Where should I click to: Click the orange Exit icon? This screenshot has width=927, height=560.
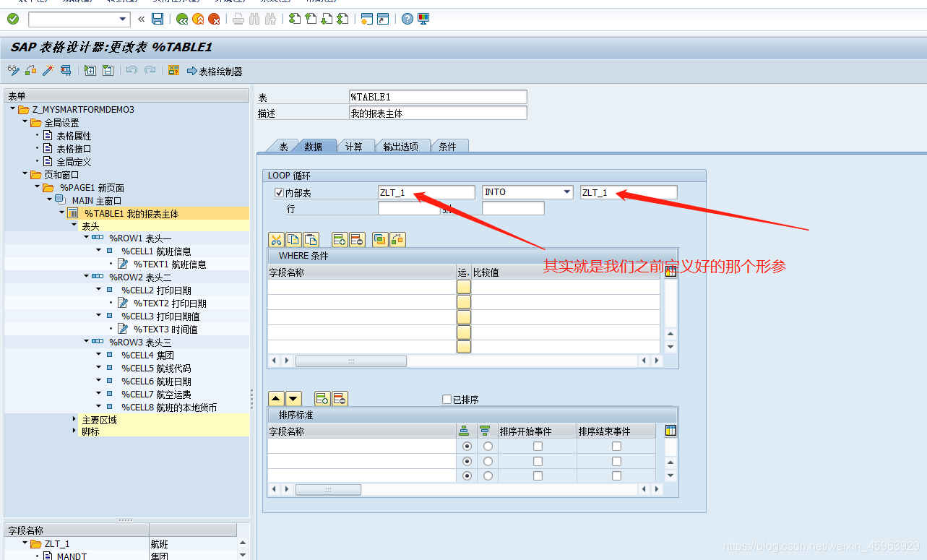(x=198, y=20)
